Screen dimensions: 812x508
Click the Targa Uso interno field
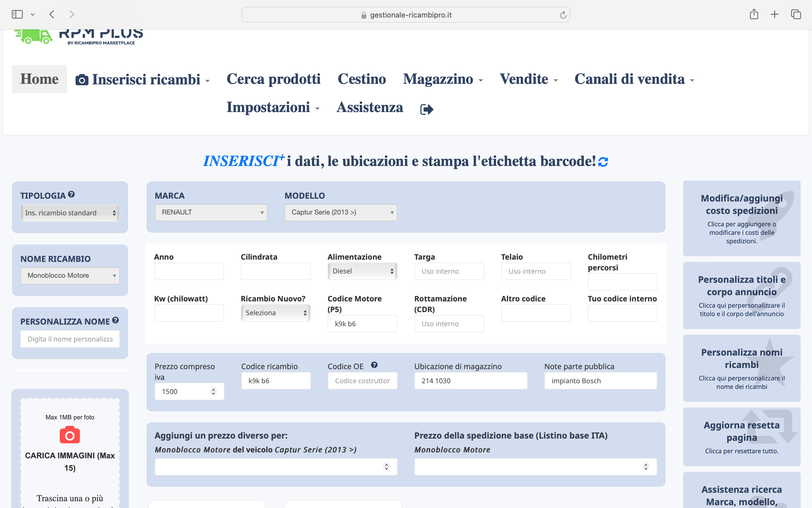coord(449,271)
